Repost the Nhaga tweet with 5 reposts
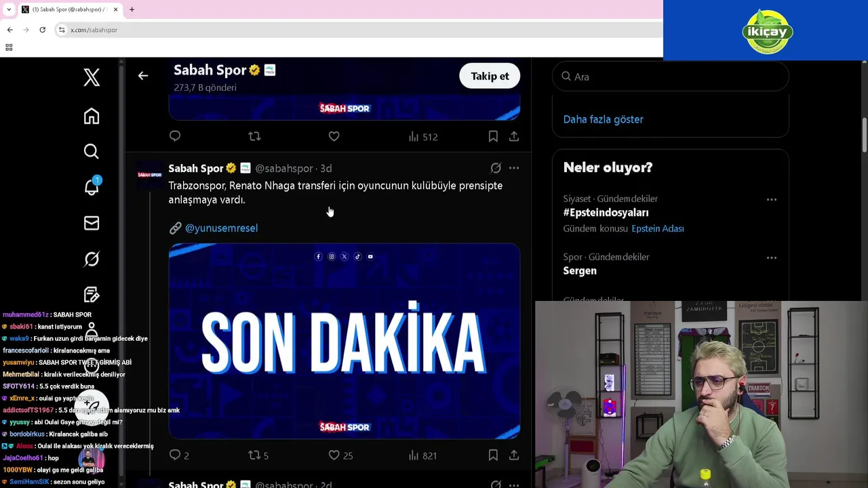 click(258, 455)
